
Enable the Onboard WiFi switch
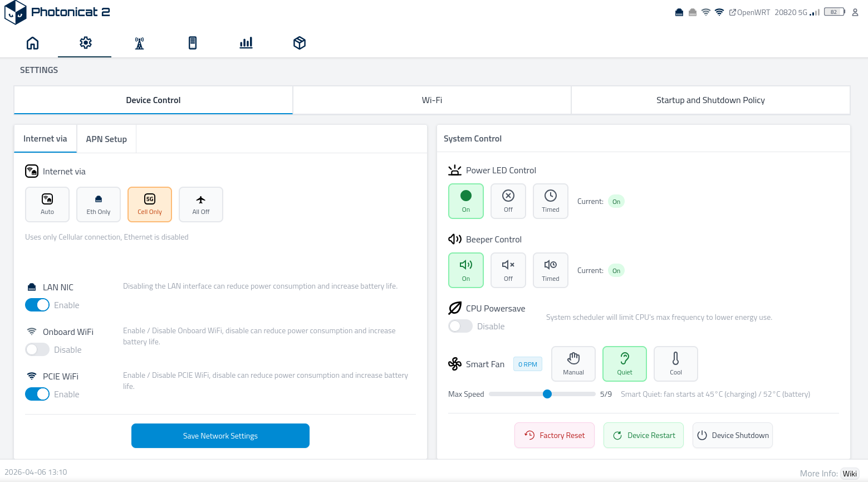pyautogui.click(x=37, y=350)
